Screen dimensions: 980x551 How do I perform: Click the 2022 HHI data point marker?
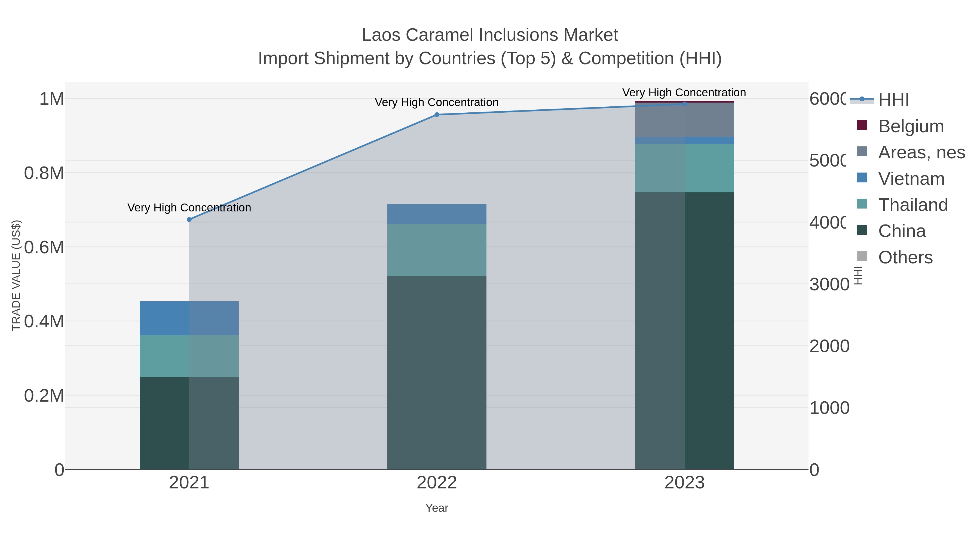pos(437,115)
